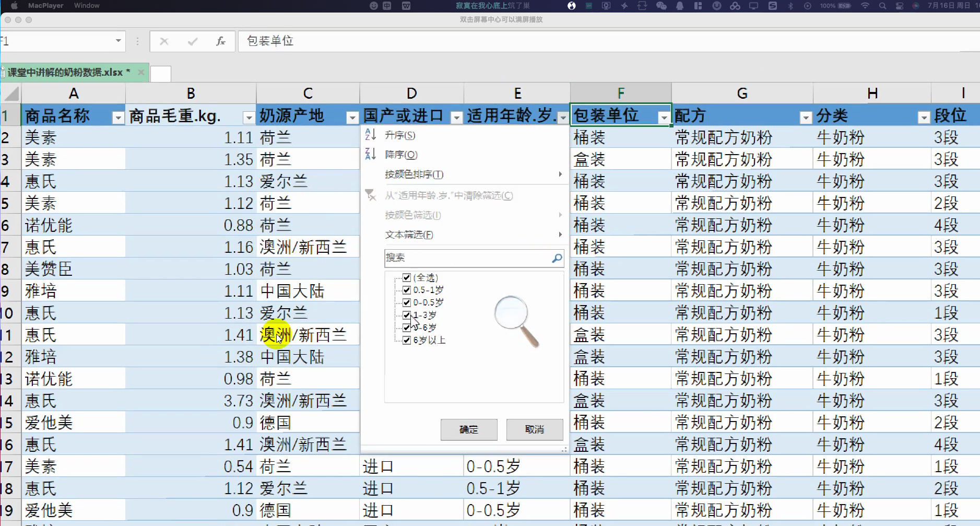
Task: Open the 分类 column filter dropdown
Action: 924,118
